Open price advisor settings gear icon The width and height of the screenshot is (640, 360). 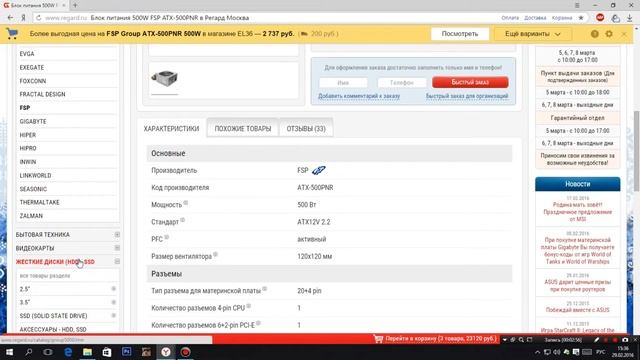point(609,34)
